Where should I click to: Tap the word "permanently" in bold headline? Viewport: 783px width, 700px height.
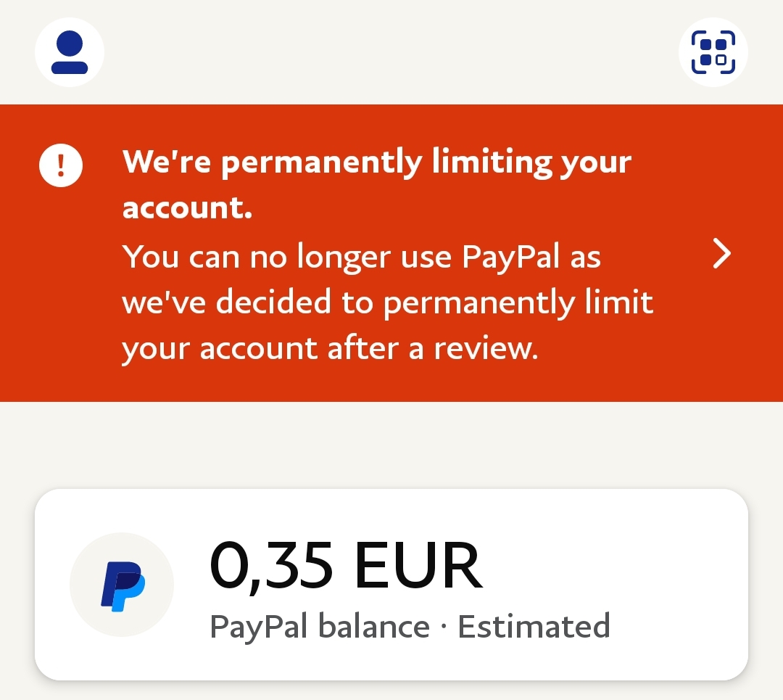coord(321,162)
